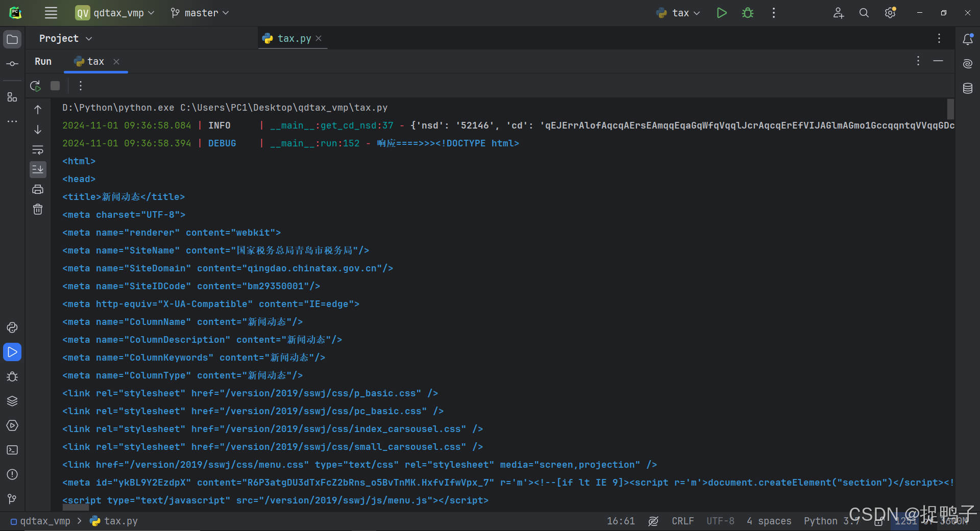Screen dimensions: 980x531
Task: Open the master branch dropdown
Action: (x=200, y=13)
